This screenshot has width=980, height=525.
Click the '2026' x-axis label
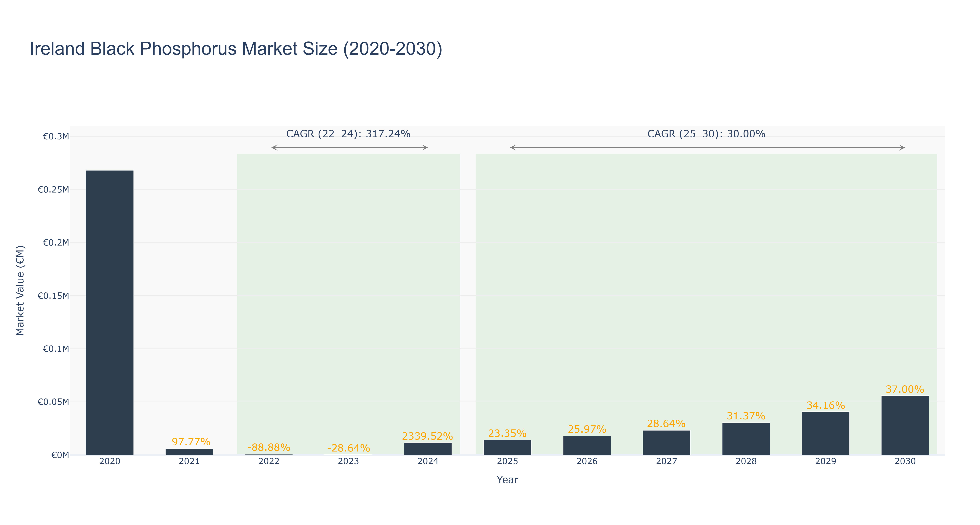point(587,461)
